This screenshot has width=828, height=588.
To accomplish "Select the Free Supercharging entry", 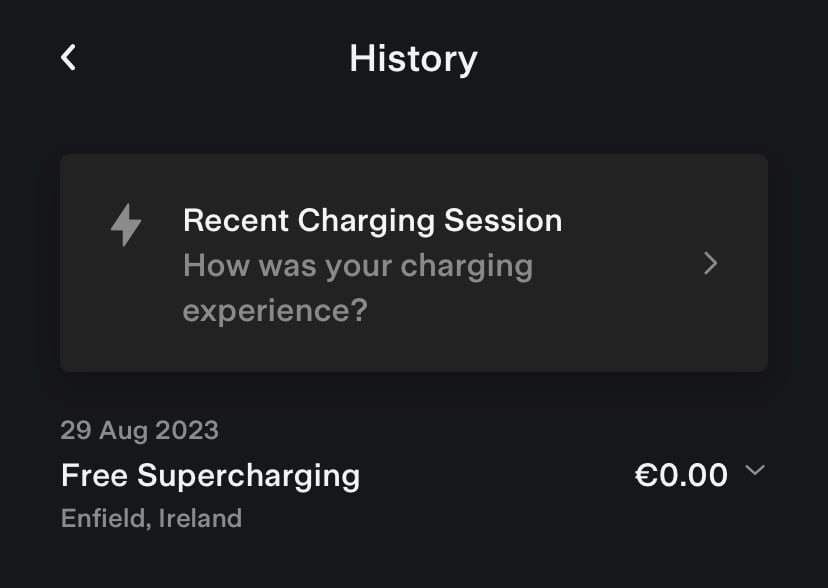I will pyautogui.click(x=413, y=474).
